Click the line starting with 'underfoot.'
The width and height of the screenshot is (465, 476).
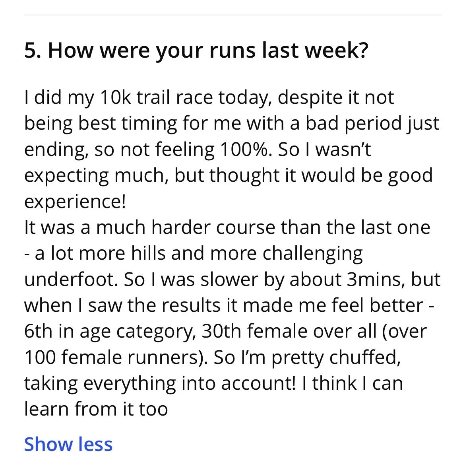coord(232,279)
